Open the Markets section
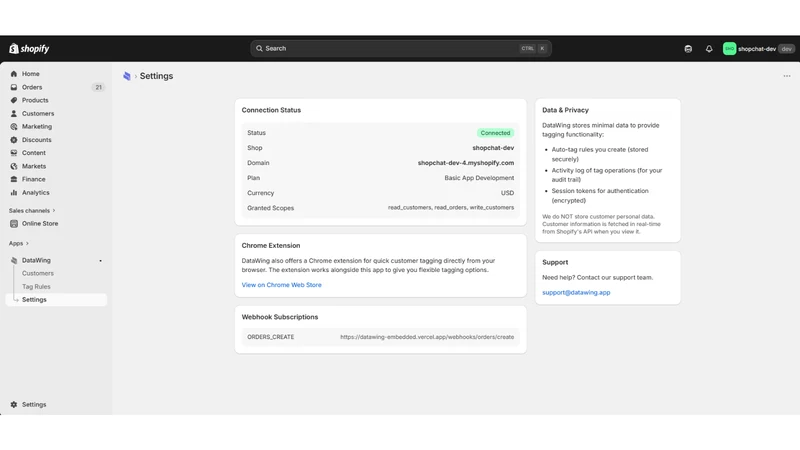 click(x=34, y=166)
